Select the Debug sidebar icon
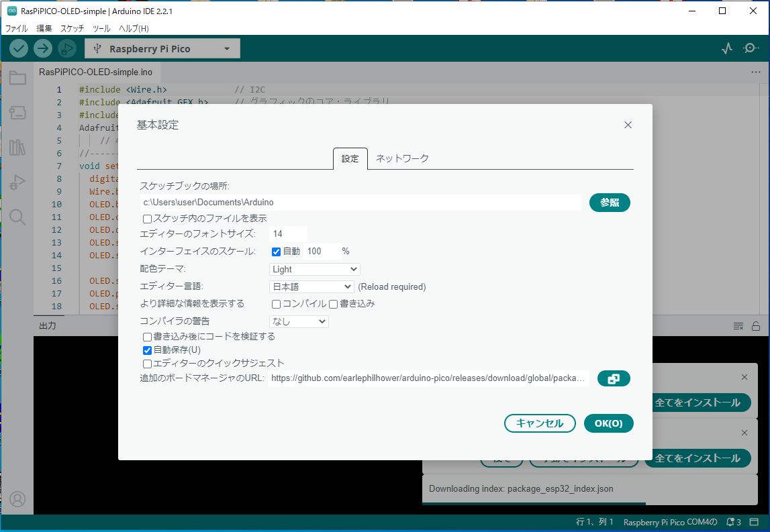The width and height of the screenshot is (770, 532). (x=17, y=180)
